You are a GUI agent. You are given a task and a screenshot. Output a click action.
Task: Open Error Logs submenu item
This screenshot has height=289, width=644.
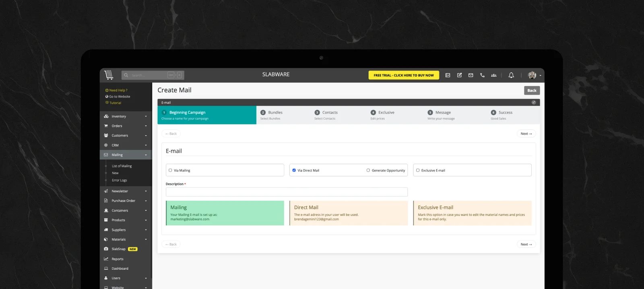point(119,180)
